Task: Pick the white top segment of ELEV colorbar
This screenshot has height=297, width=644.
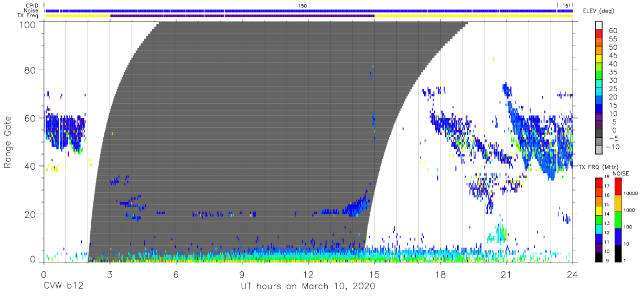Action: click(599, 26)
